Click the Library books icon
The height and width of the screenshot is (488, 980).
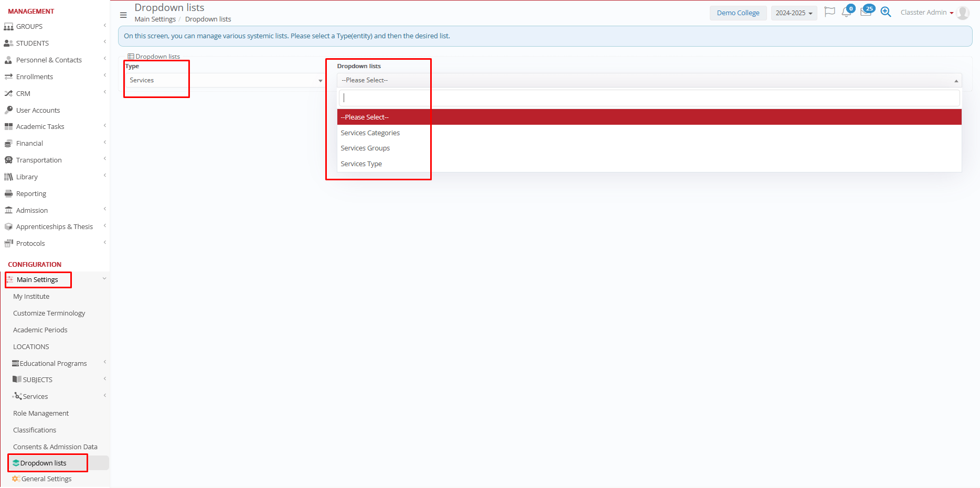[8, 177]
